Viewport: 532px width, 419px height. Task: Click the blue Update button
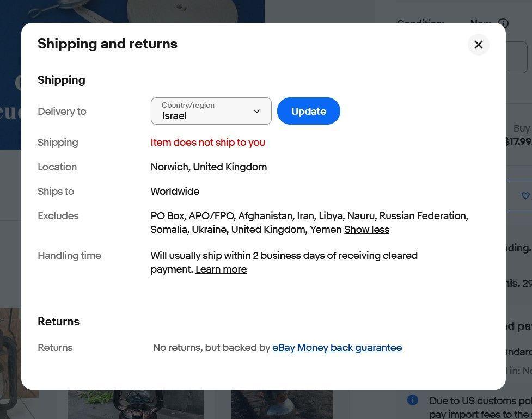[x=308, y=111]
